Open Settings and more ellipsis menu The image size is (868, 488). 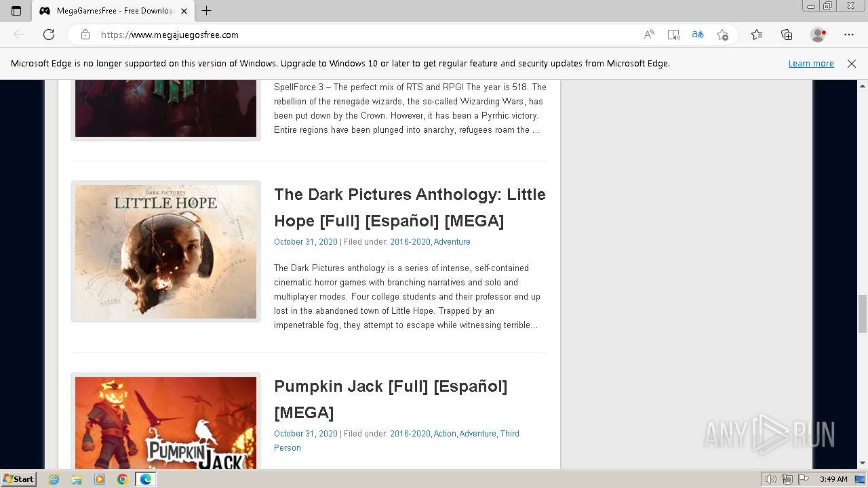[x=849, y=35]
